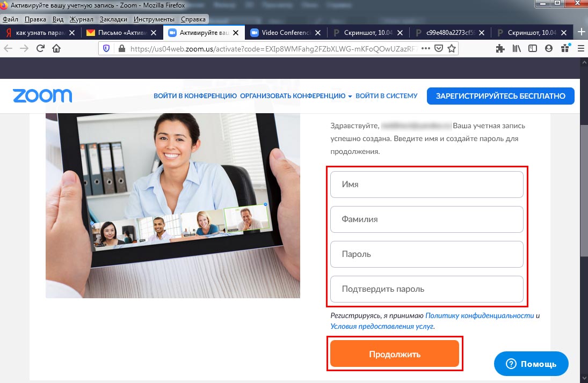
Task: Open page actions three-dots menu
Action: (x=425, y=48)
